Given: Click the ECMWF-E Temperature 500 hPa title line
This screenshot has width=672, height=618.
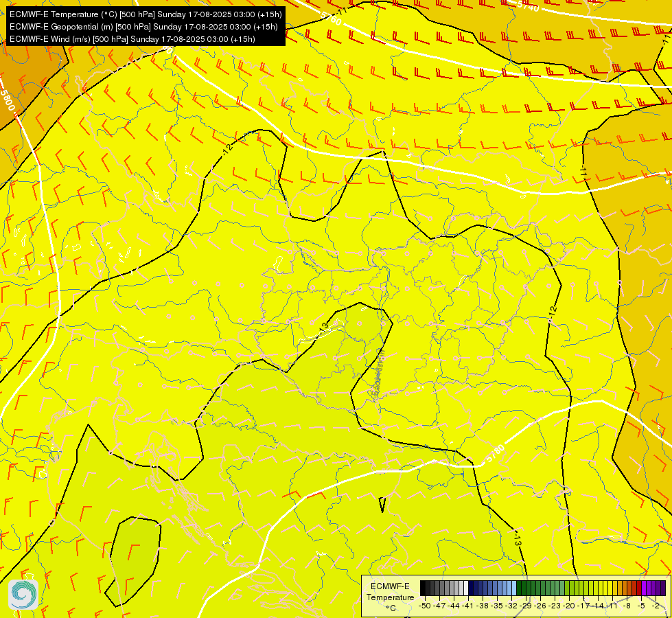Looking at the screenshot, I should point(146,14).
